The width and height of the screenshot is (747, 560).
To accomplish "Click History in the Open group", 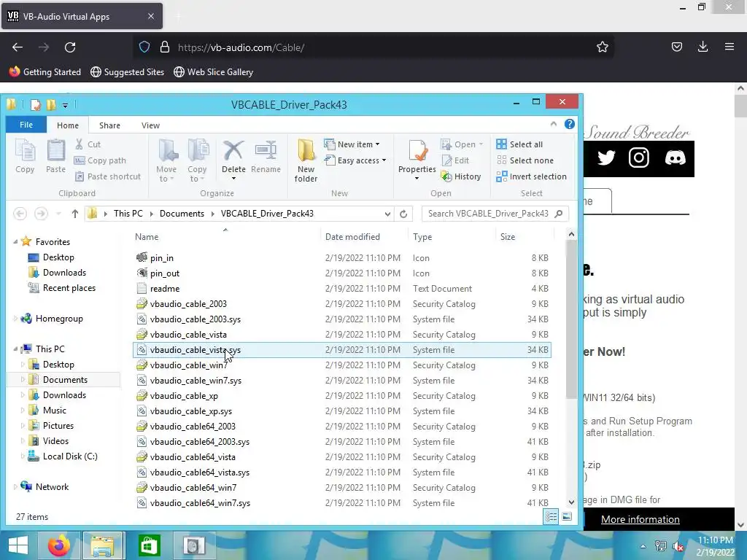I will click(x=461, y=176).
